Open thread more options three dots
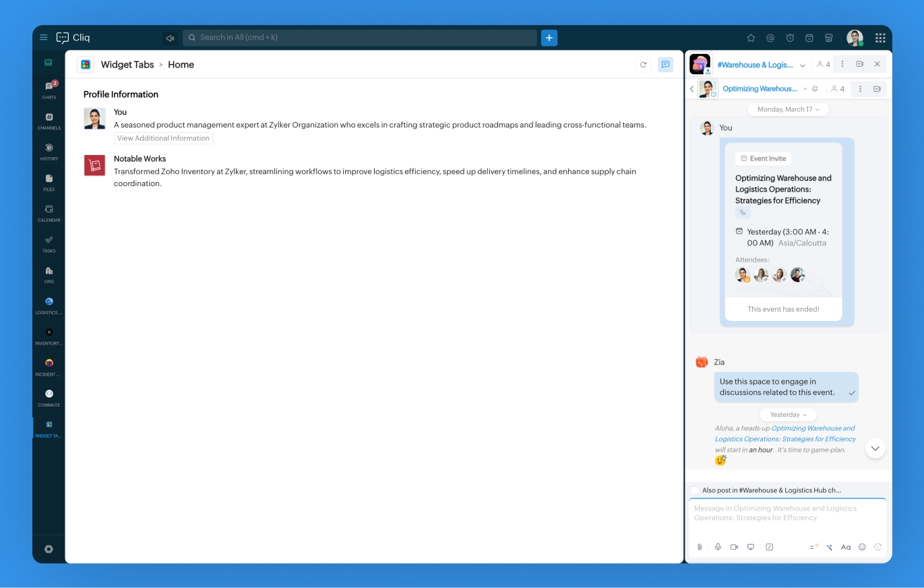 click(x=860, y=89)
